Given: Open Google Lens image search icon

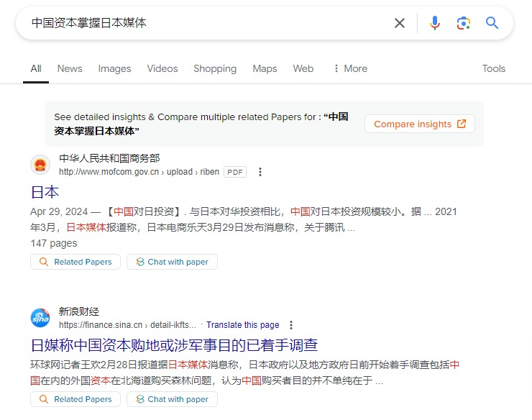Looking at the screenshot, I should [x=463, y=23].
